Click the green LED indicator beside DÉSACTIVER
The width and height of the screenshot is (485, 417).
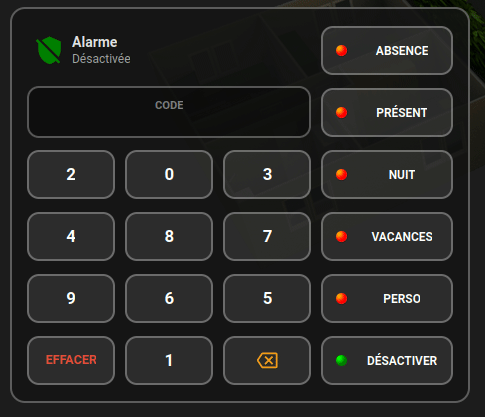(x=341, y=360)
